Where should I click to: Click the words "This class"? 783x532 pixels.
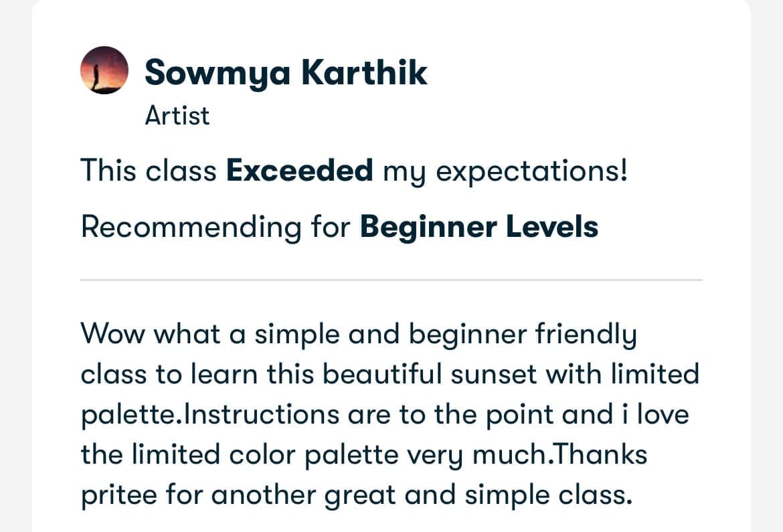click(x=149, y=171)
